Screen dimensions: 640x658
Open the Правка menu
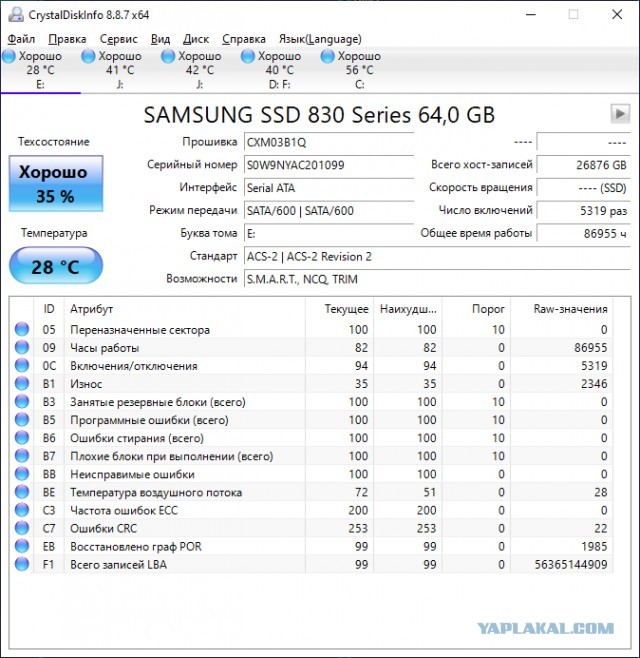point(67,39)
